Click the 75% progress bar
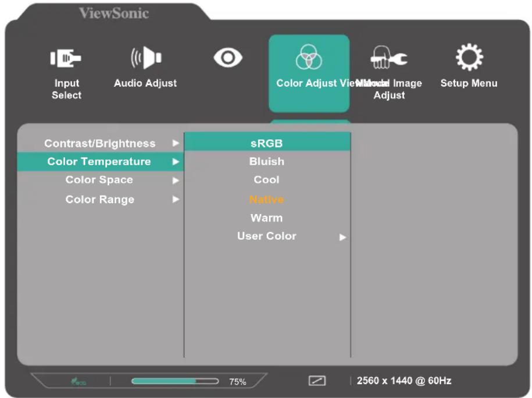Image resolution: width=532 pixels, height=398 pixels. [x=175, y=381]
